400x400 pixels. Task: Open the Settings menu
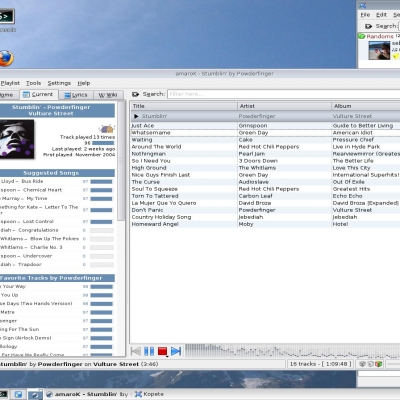[x=59, y=83]
